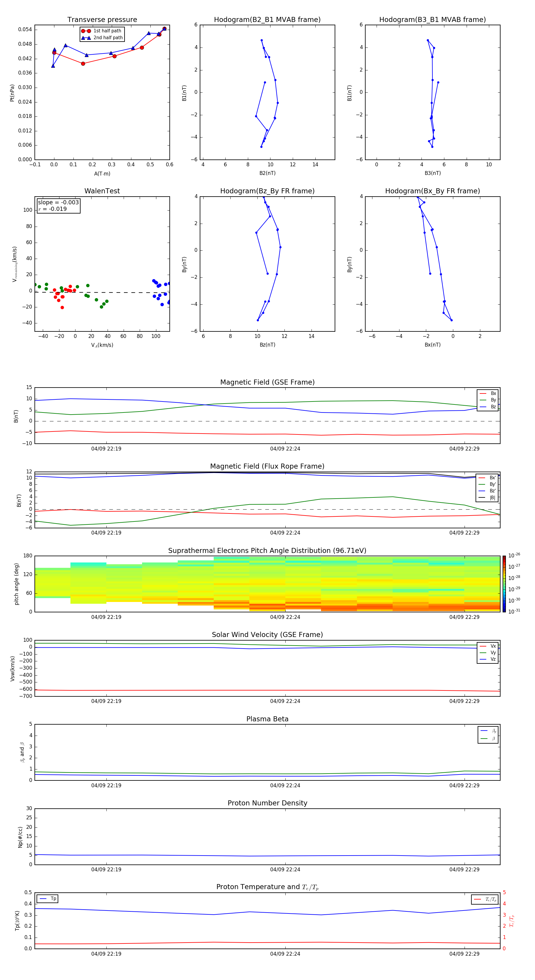Click "04/09 22:24" tick under GSE magnetic field plot

[285, 449]
